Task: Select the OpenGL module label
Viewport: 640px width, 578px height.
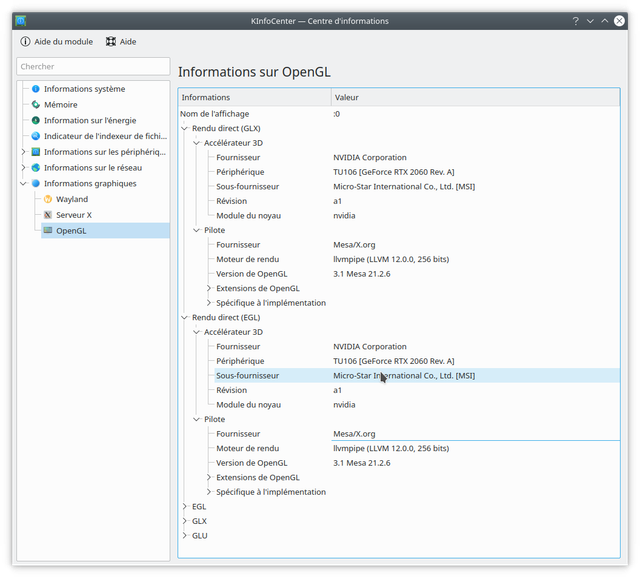Action: point(71,231)
